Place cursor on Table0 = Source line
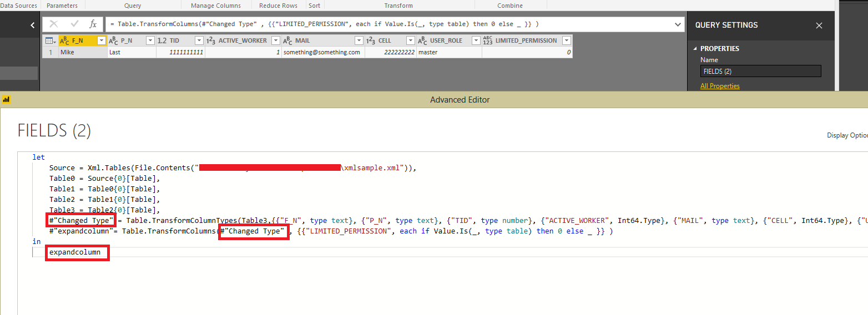The image size is (868, 315). click(104, 178)
